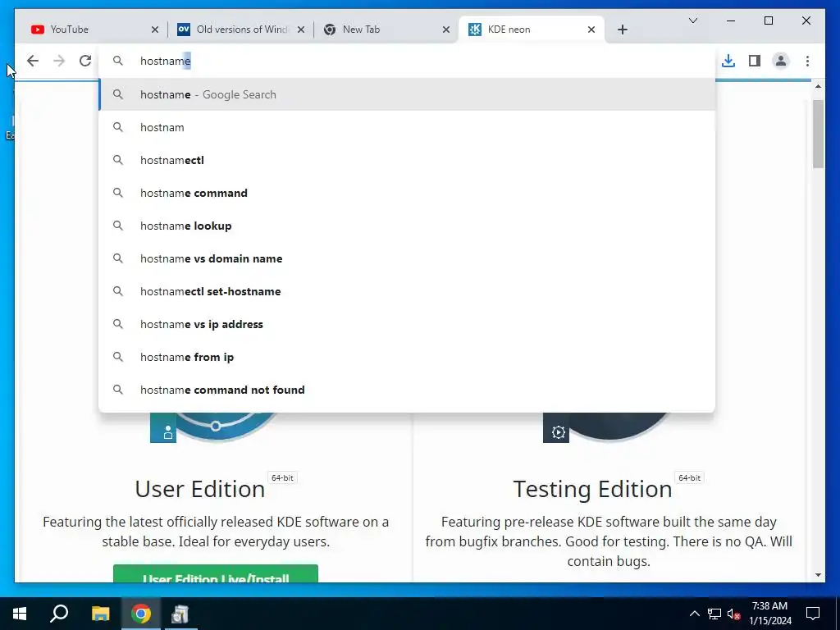840x630 pixels.
Task: Open a new tab with plus button
Action: pyautogui.click(x=622, y=30)
